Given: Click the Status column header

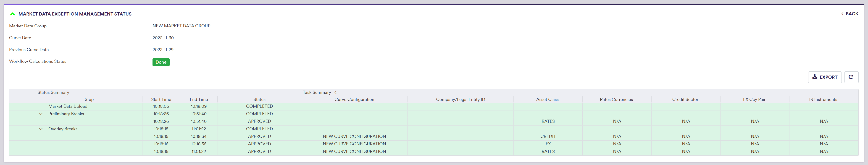Looking at the screenshot, I should coord(259,99).
